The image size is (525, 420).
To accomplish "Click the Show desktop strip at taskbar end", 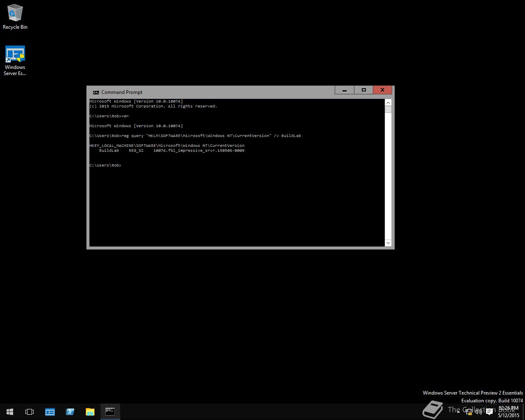I will 524,412.
